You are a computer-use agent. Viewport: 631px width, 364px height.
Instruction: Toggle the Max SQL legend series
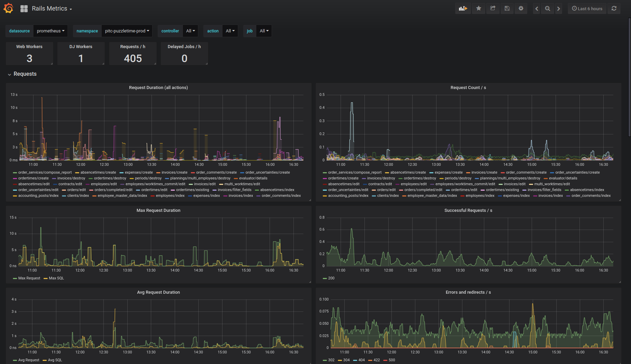click(x=54, y=278)
